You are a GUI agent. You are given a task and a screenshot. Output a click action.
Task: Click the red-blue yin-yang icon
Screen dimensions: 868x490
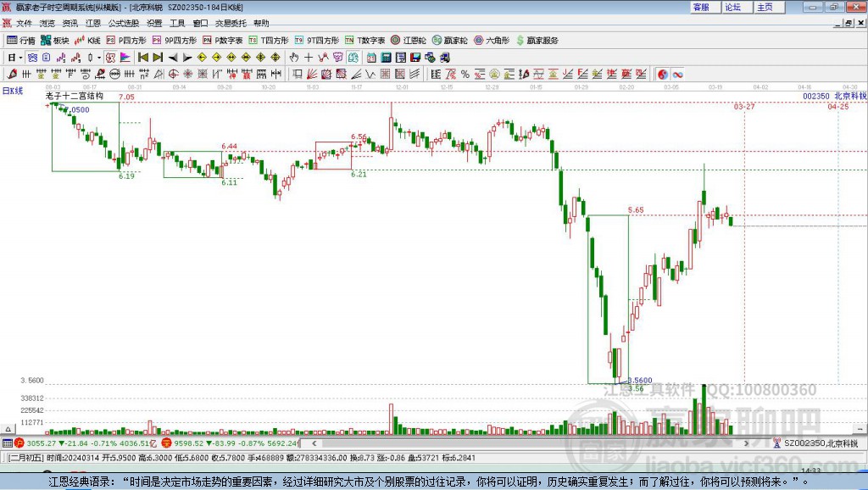pyautogui.click(x=663, y=75)
